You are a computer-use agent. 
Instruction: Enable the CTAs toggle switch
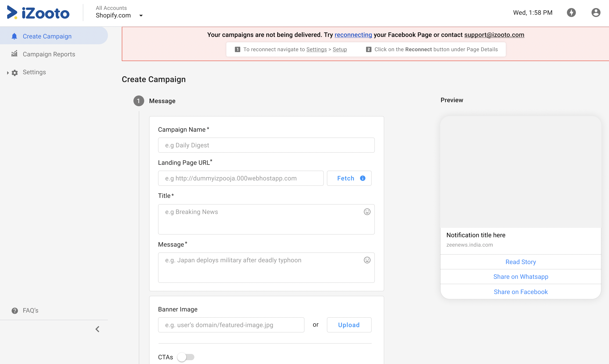coord(186,357)
